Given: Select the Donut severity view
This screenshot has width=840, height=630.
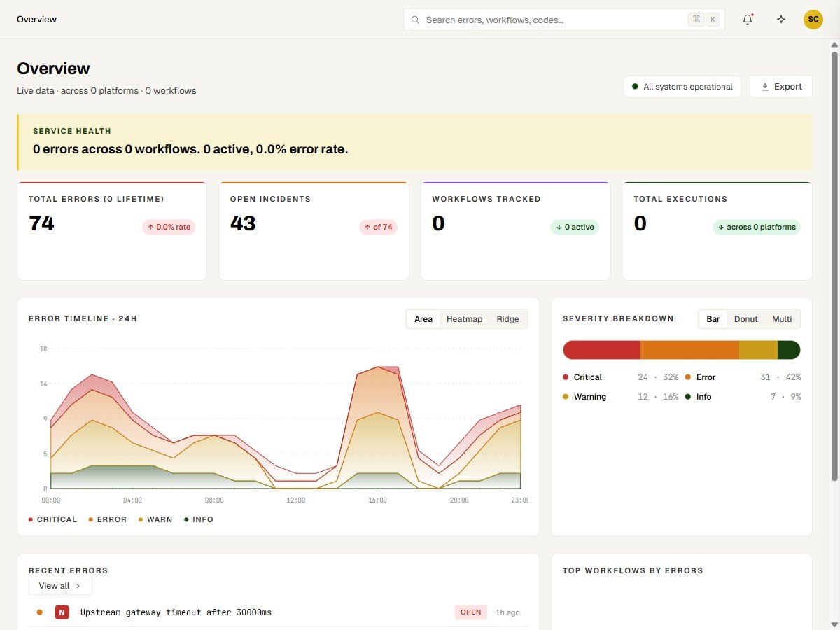Looking at the screenshot, I should (746, 319).
